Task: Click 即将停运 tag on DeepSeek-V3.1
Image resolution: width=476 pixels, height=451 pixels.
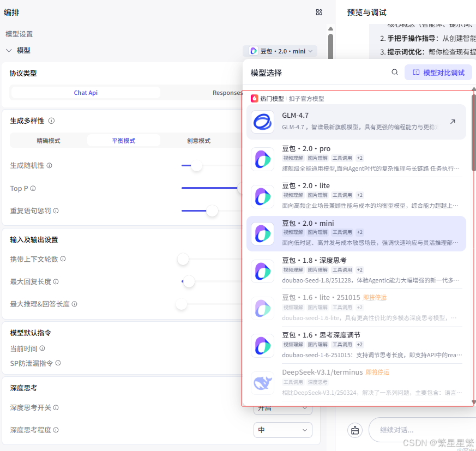Action: 377,372
